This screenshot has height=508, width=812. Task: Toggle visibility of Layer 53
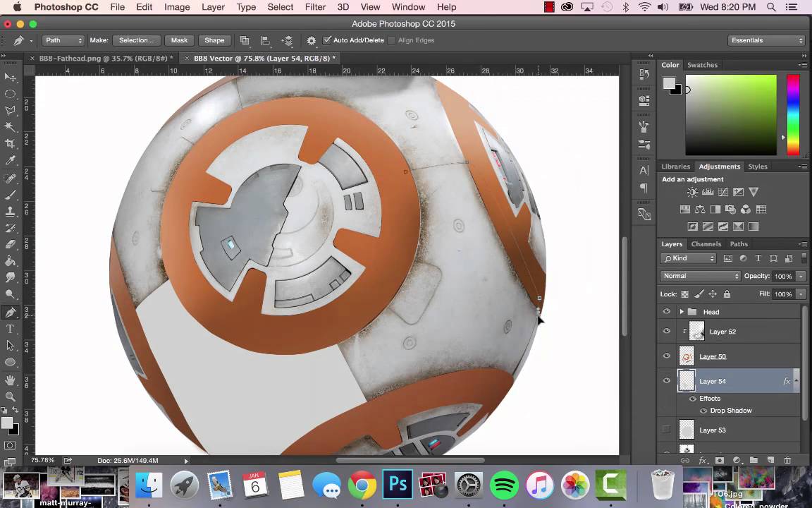click(667, 430)
